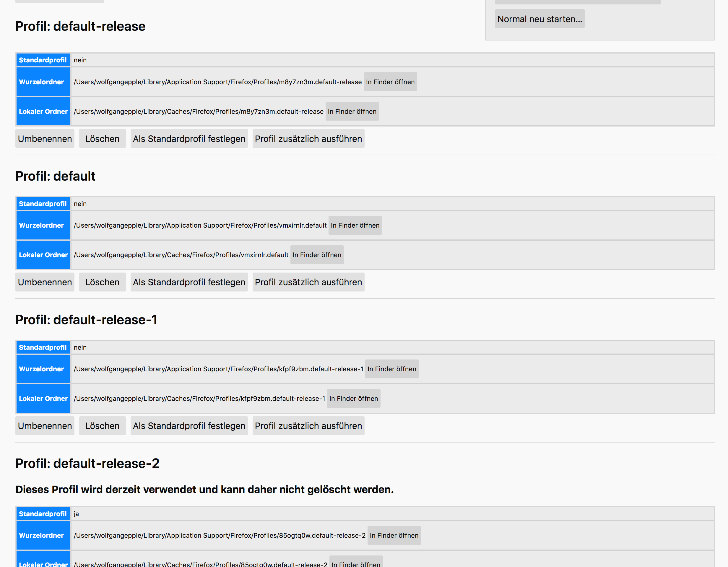Open default profile's Wurzelordner in Finder
The width and height of the screenshot is (728, 567).
355,226
